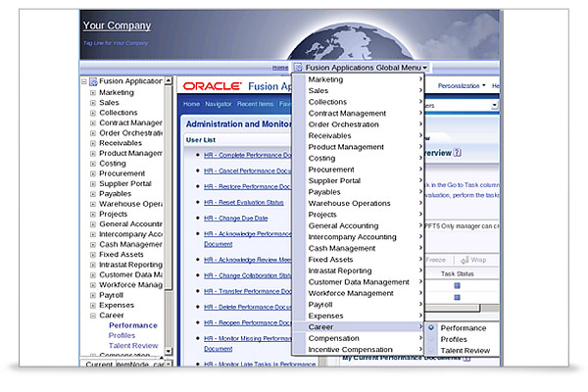Open the Compensation menu entry

pyautogui.click(x=358, y=338)
